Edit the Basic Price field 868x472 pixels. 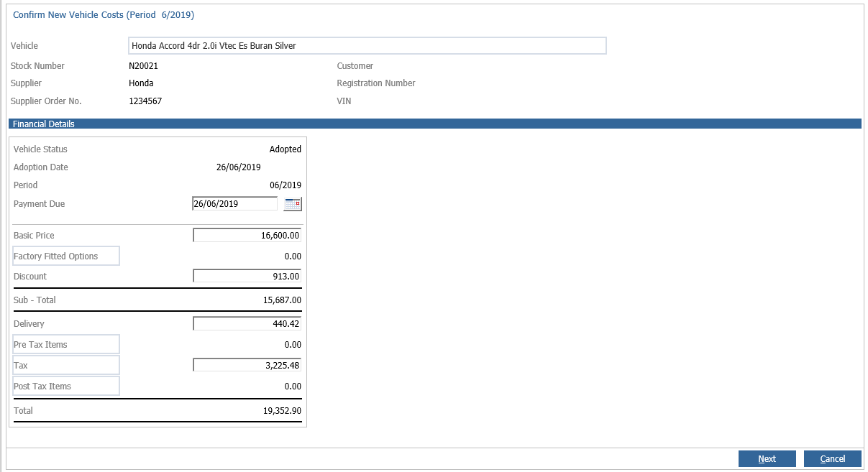247,236
